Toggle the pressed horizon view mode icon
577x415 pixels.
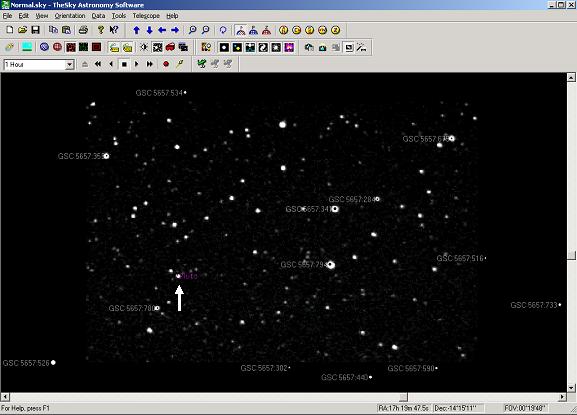(x=241, y=30)
